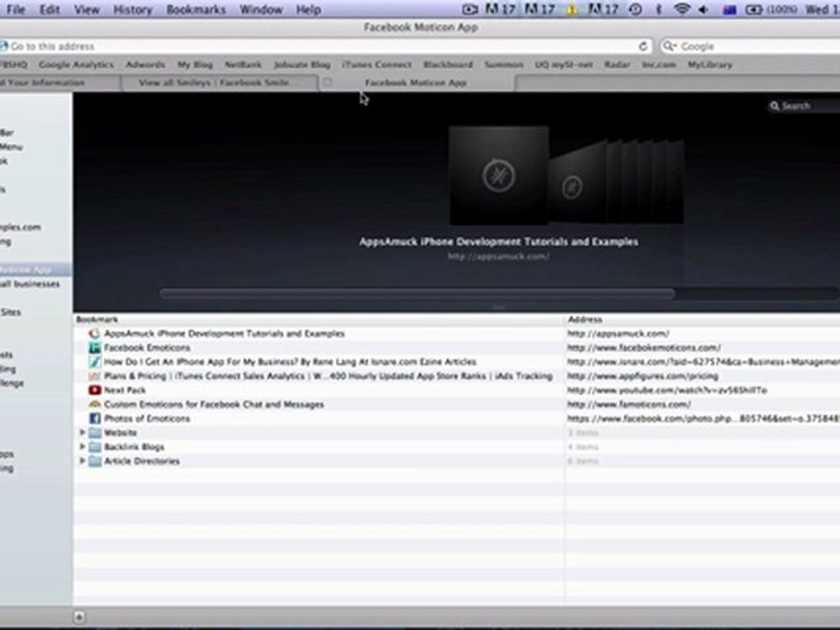
Task: Click the Website folder icon
Action: [x=94, y=433]
